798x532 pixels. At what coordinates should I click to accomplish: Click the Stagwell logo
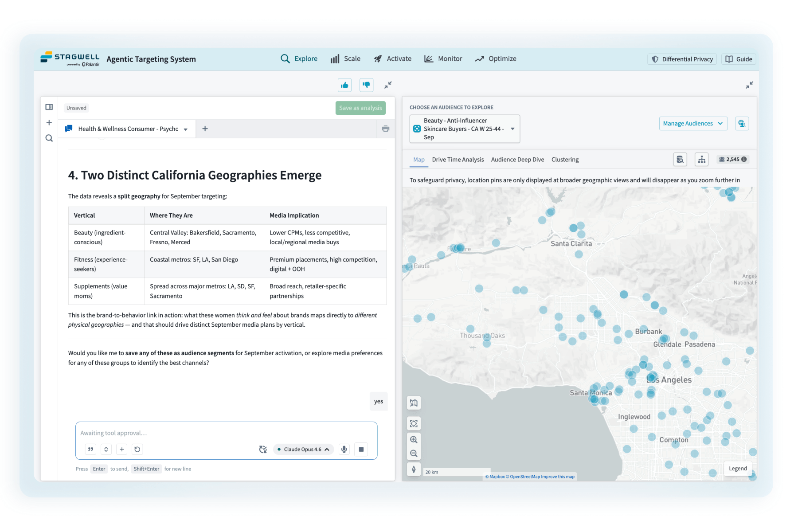coord(70,59)
